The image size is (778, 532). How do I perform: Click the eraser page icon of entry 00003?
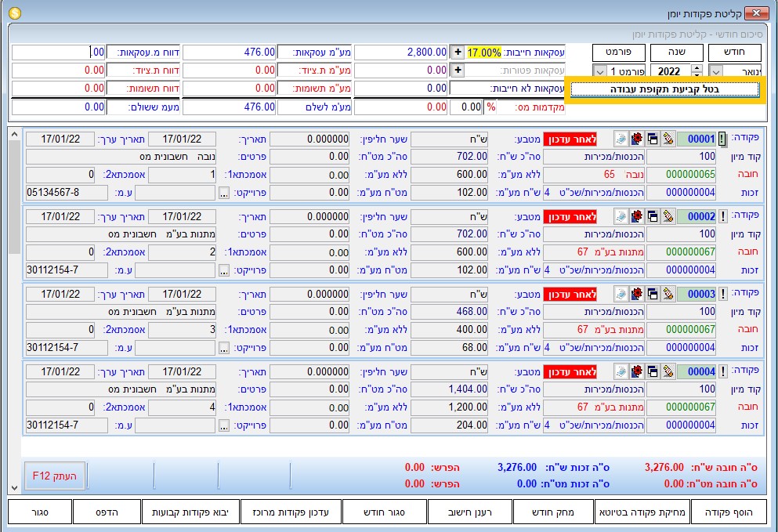tap(621, 294)
